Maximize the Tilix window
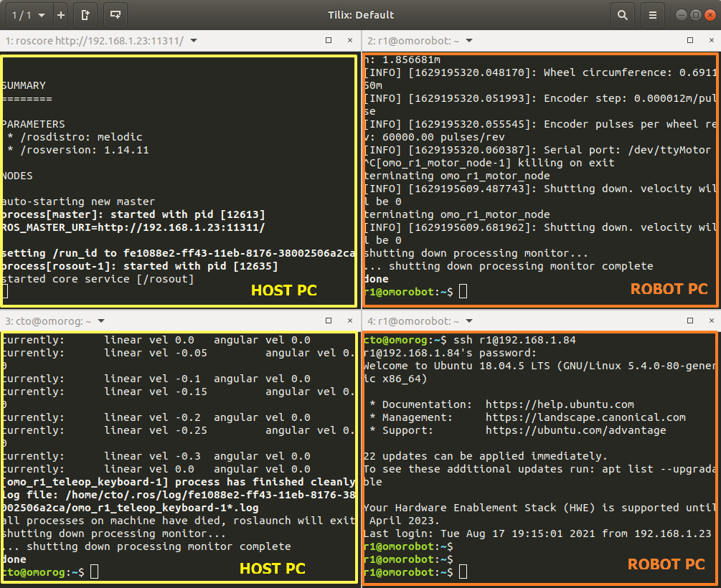721x588 pixels. [x=696, y=15]
